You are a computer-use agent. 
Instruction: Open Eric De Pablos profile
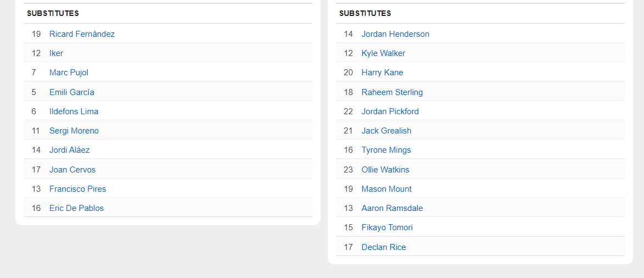point(76,209)
